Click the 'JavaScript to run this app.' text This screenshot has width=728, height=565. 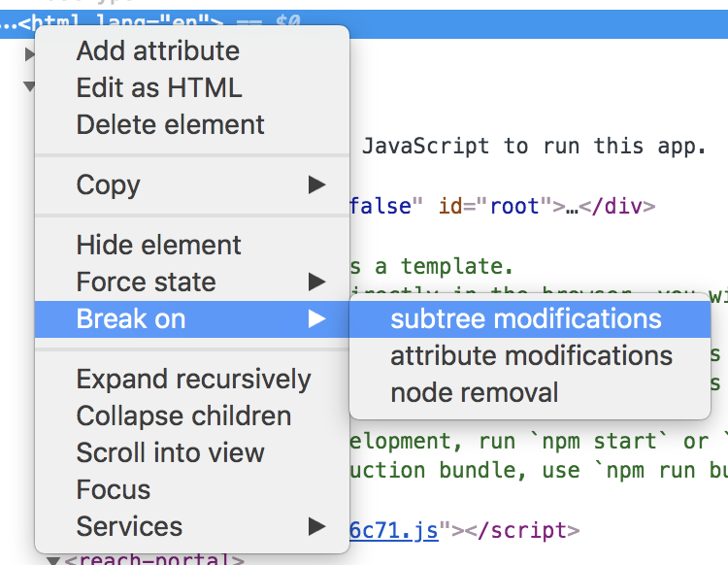(x=535, y=147)
